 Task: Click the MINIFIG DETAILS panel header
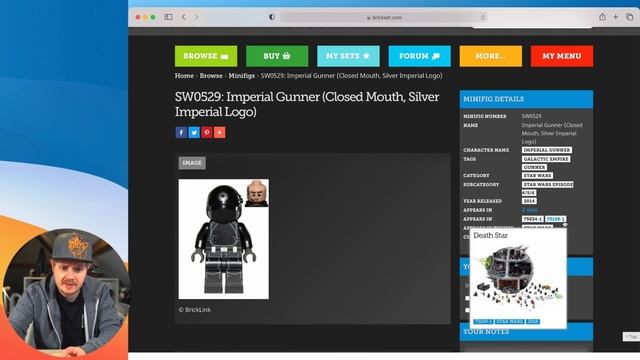pyautogui.click(x=526, y=99)
